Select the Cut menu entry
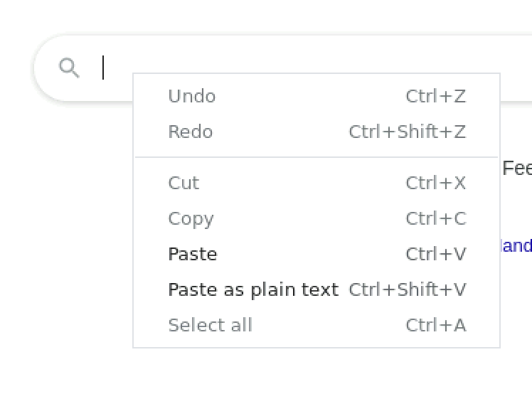This screenshot has width=532, height=394. coord(183,183)
